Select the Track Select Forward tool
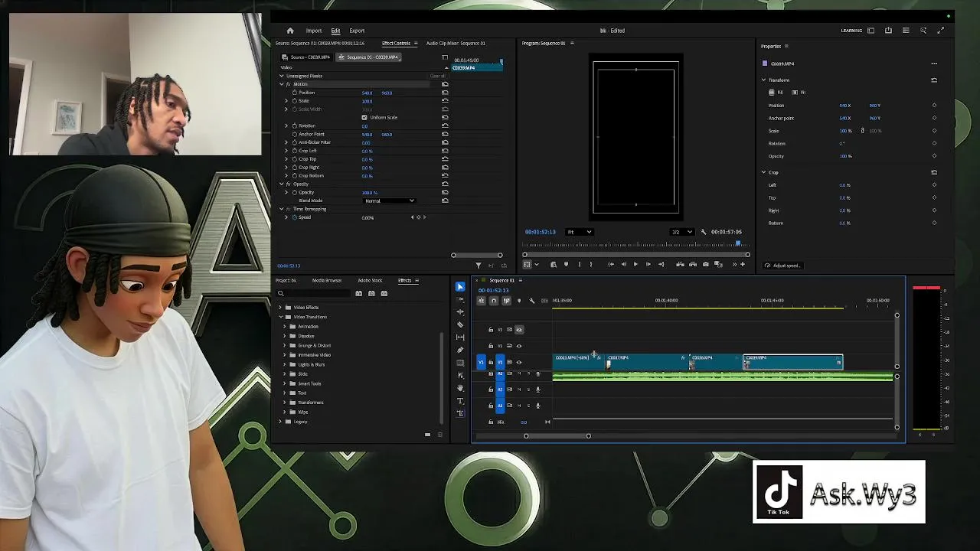This screenshot has width=980, height=551. pos(460,299)
